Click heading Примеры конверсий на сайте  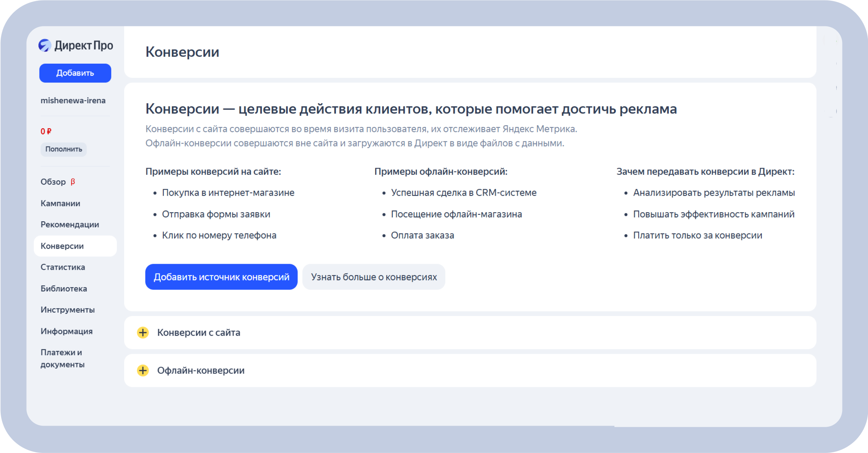pos(213,172)
